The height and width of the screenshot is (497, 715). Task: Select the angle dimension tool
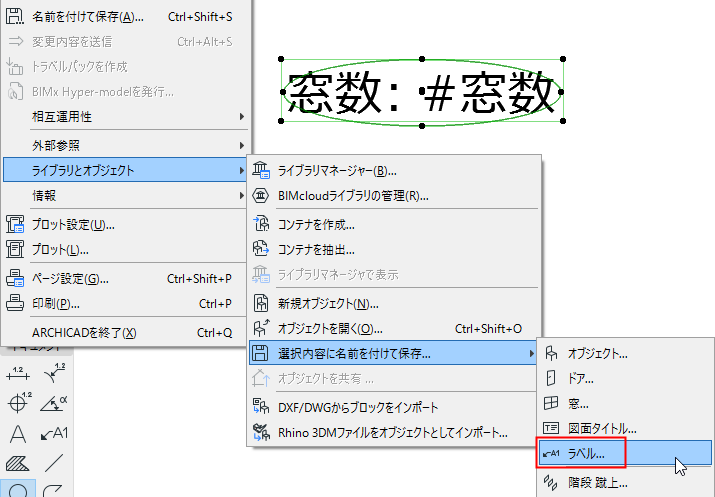(54, 404)
